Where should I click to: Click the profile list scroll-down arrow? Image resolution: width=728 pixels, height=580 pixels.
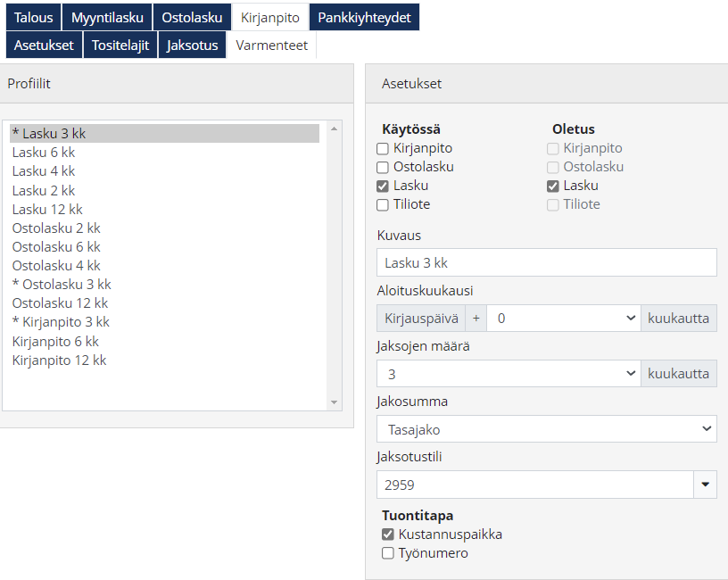tap(335, 402)
